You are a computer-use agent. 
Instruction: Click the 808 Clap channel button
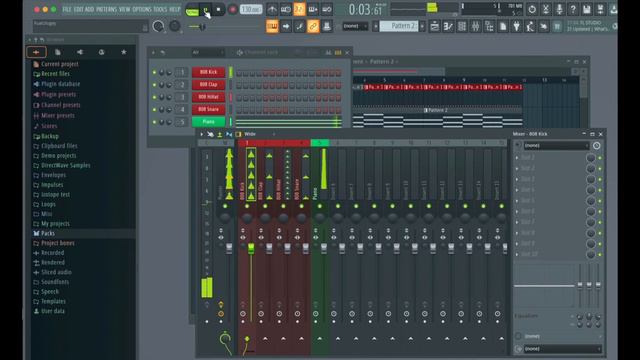pyautogui.click(x=209, y=84)
